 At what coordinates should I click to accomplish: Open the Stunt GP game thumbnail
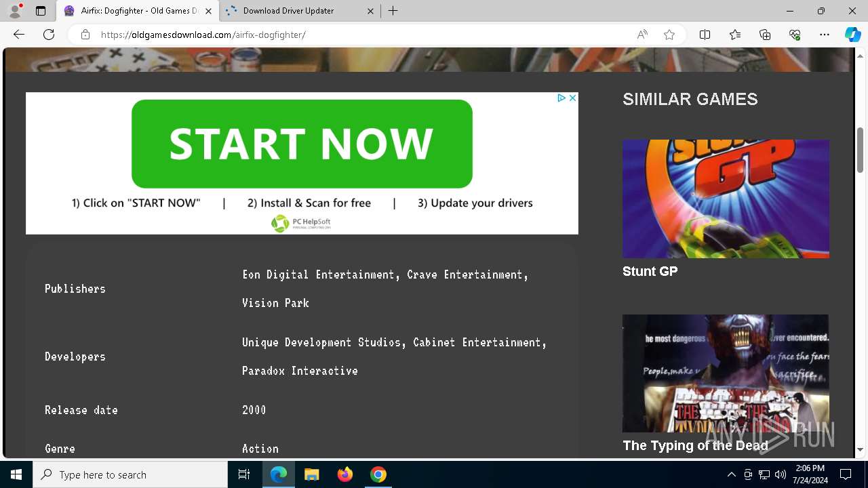[x=726, y=199]
